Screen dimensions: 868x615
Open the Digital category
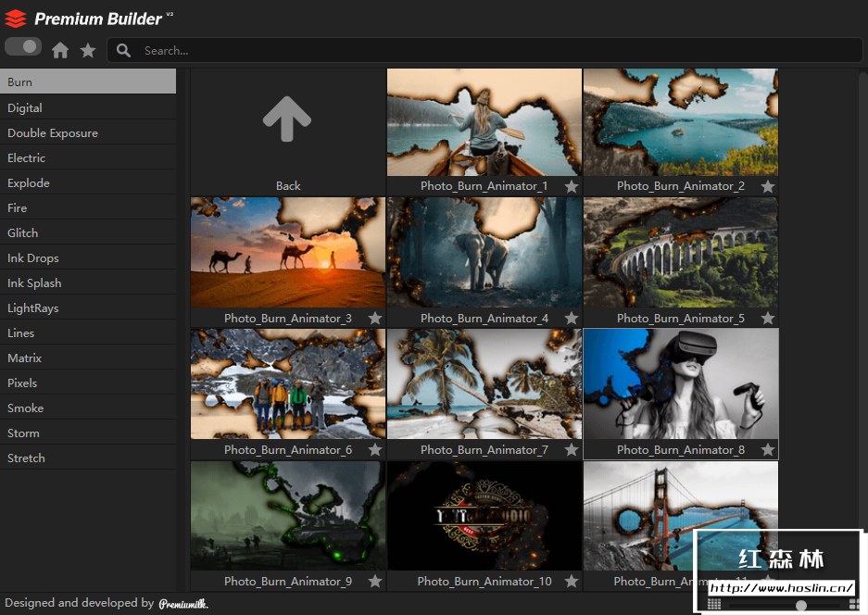point(88,107)
